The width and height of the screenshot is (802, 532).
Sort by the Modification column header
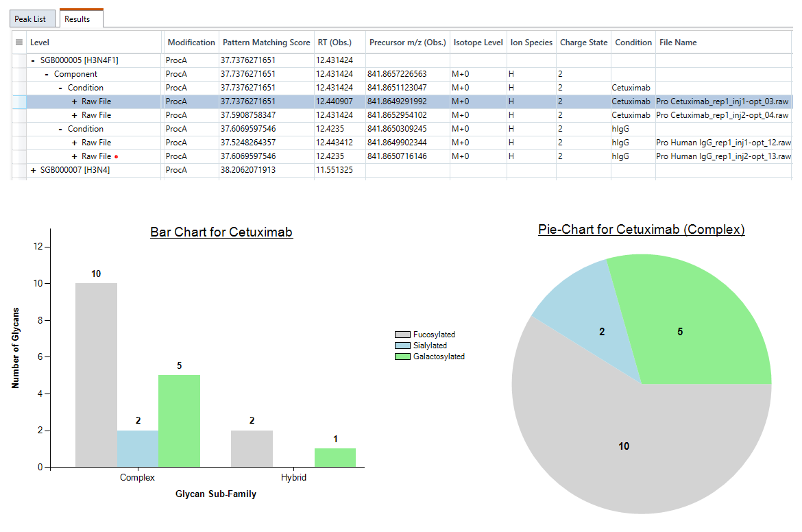click(191, 43)
